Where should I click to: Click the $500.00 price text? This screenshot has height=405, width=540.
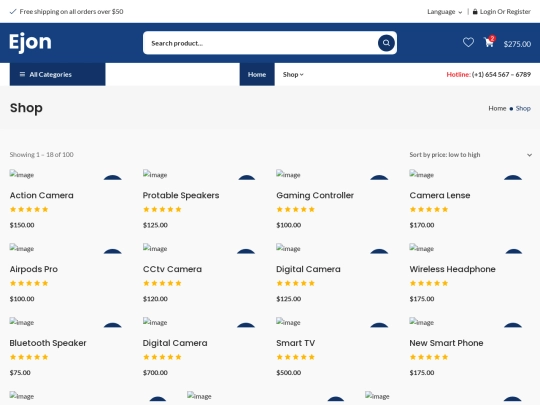(x=289, y=373)
